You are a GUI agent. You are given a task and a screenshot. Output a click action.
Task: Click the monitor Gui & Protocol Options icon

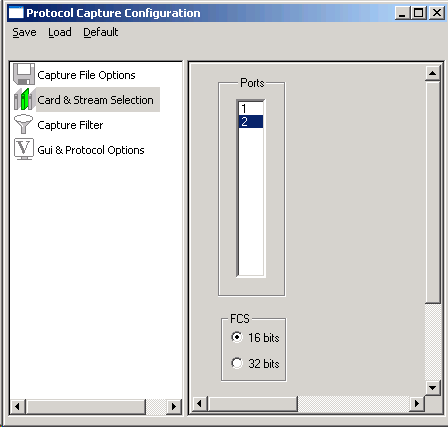pos(24,149)
